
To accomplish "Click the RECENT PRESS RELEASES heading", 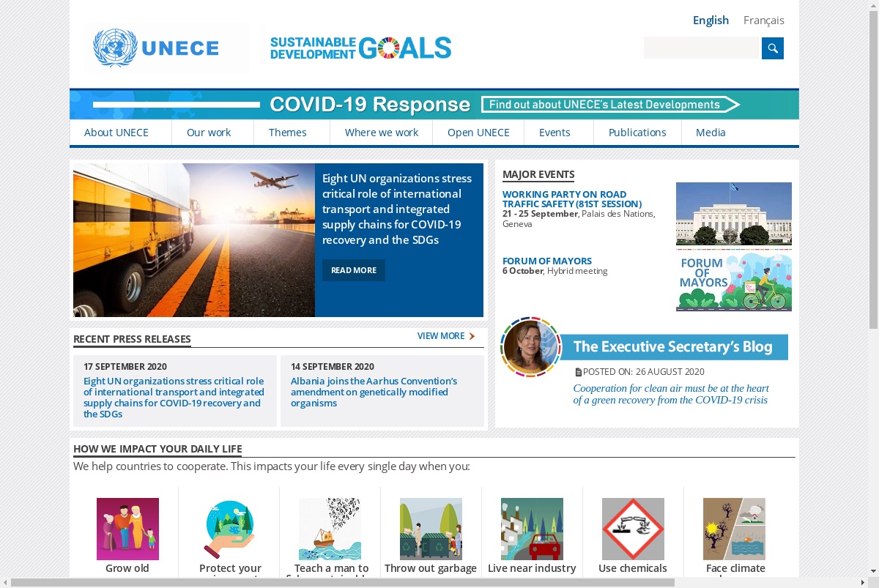I will point(132,339).
